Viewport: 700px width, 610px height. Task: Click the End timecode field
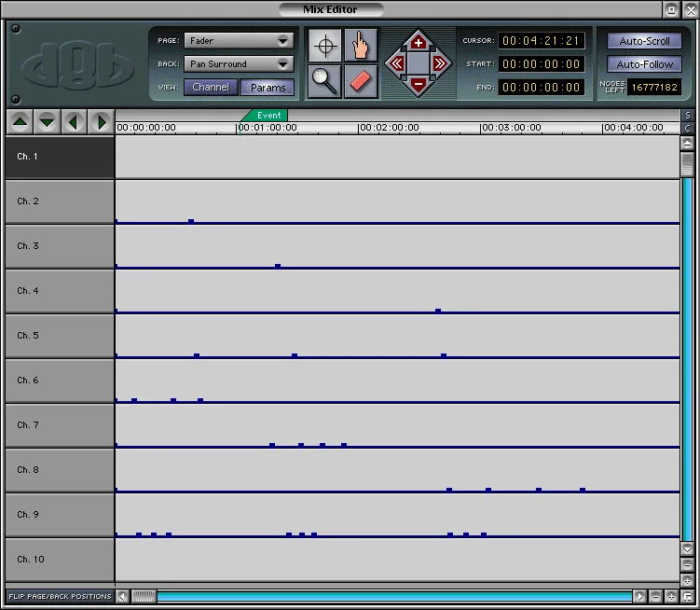541,87
